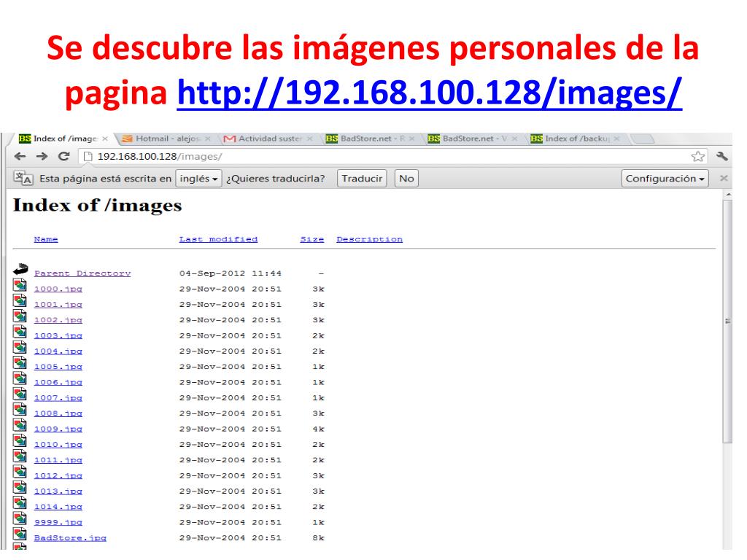The height and width of the screenshot is (560, 747).
Task: Open the Chrome wrench menu
Action: [x=721, y=156]
